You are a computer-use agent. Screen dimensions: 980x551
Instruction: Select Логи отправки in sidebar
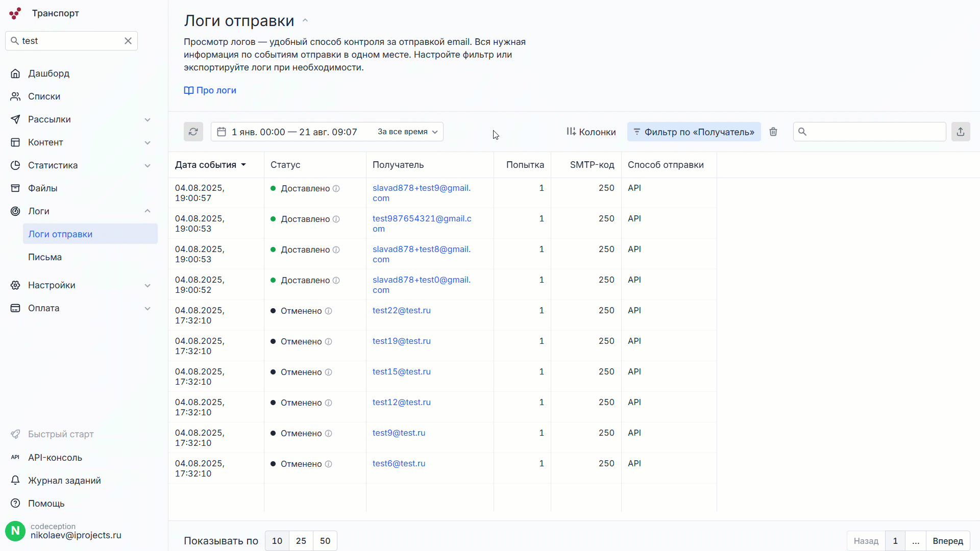pyautogui.click(x=60, y=234)
